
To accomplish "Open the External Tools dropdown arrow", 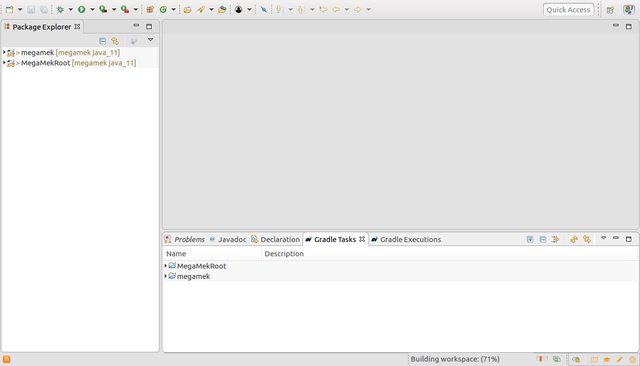I will (136, 9).
